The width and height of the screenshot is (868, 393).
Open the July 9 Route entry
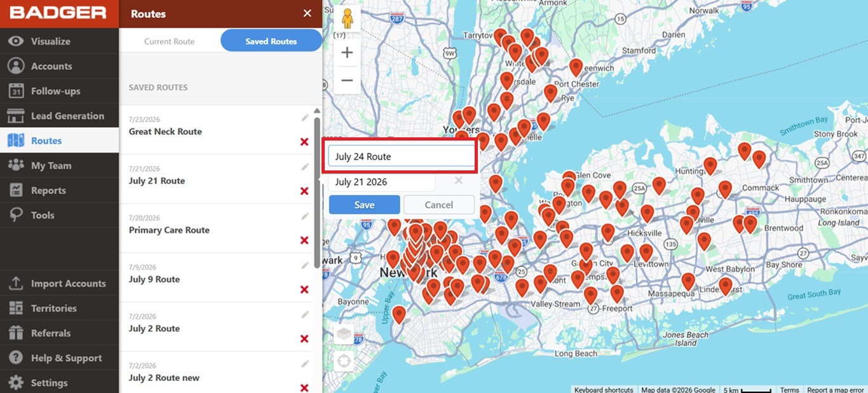pos(215,277)
